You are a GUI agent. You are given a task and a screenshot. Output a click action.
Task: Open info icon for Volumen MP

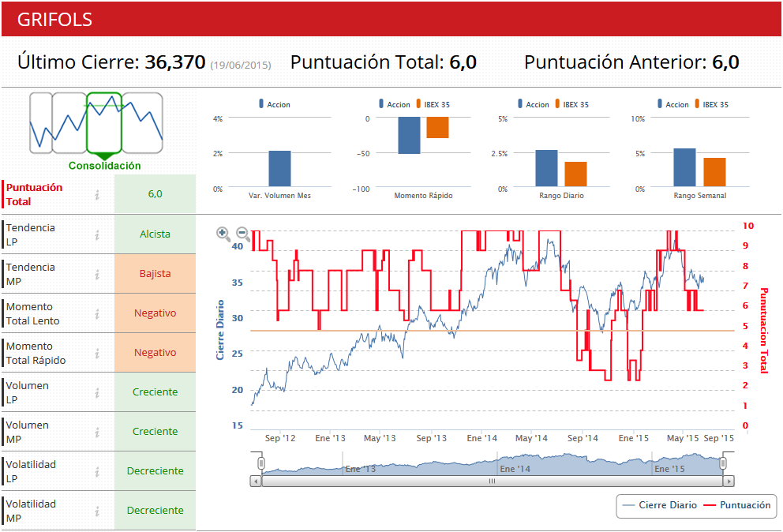click(x=97, y=432)
